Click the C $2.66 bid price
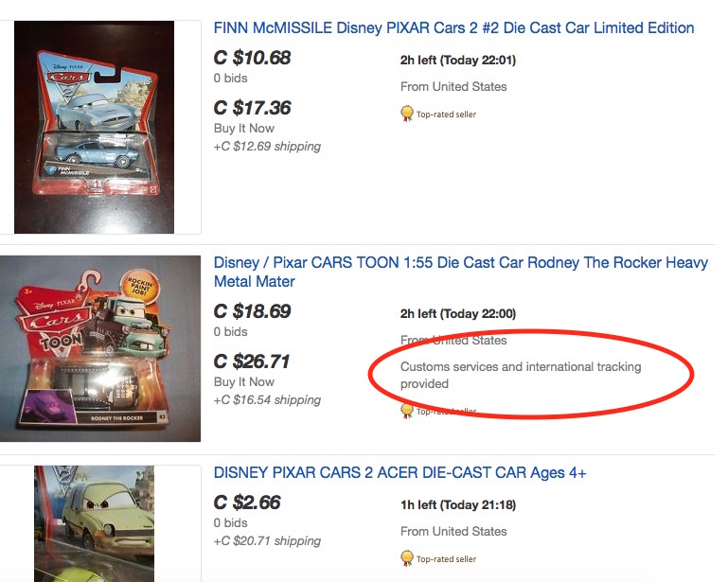Viewport: 728px width, 582px height. click(247, 503)
